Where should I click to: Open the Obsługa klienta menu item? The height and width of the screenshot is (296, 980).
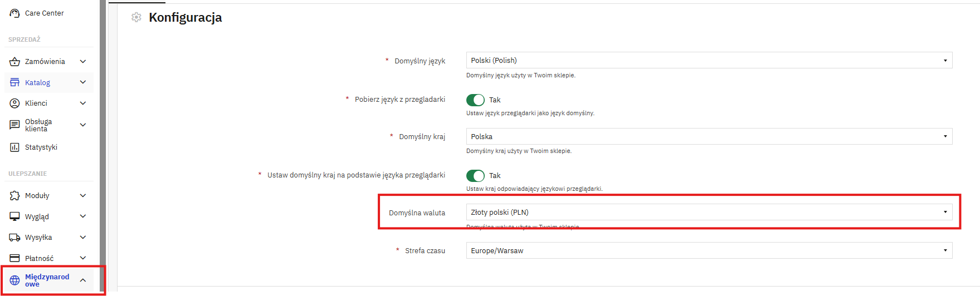pyautogui.click(x=38, y=125)
